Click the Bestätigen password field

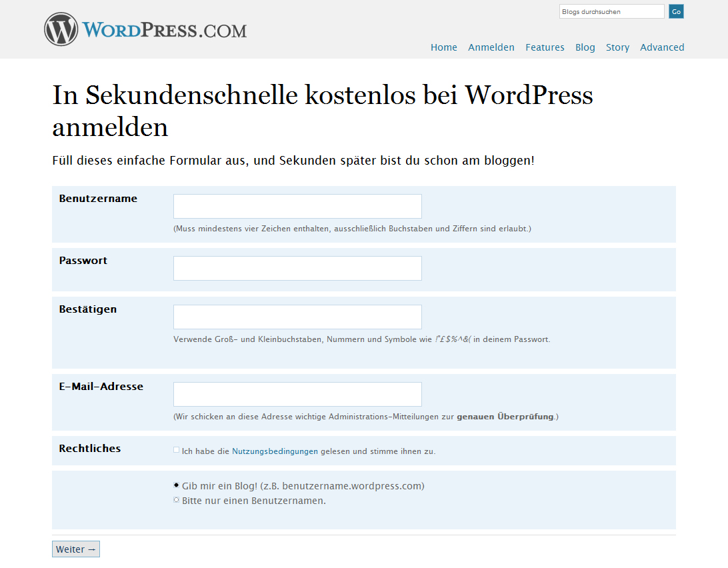pos(297,317)
